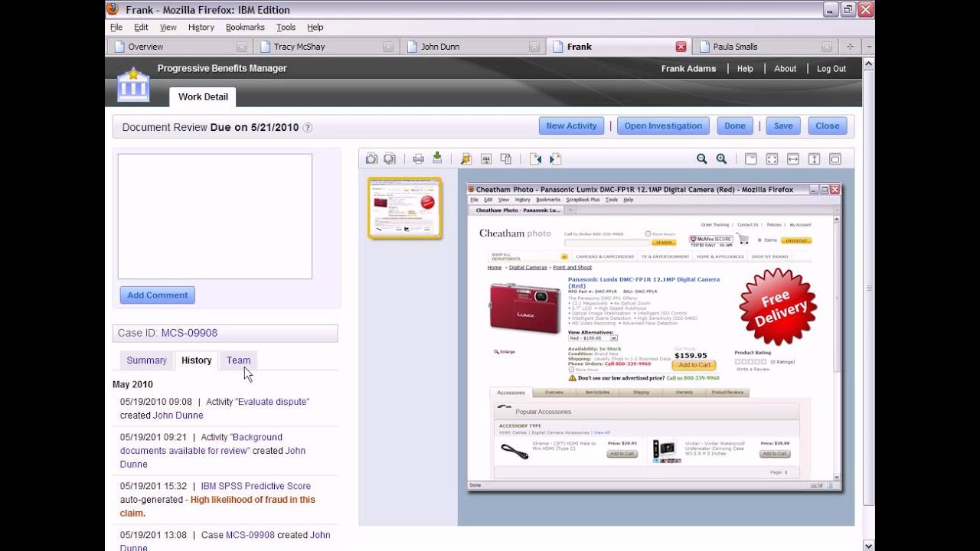This screenshot has height=551, width=980.
Task: Open the File menu
Action: click(x=116, y=27)
